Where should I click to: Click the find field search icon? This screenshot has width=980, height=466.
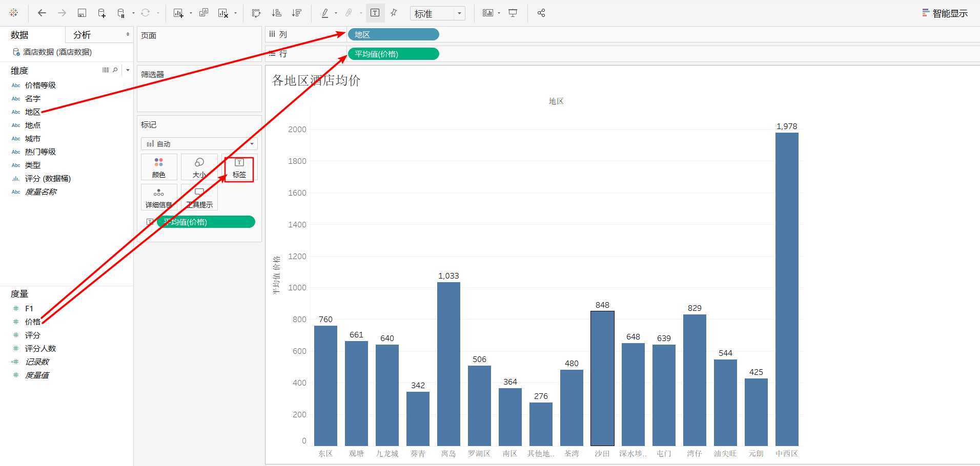115,70
